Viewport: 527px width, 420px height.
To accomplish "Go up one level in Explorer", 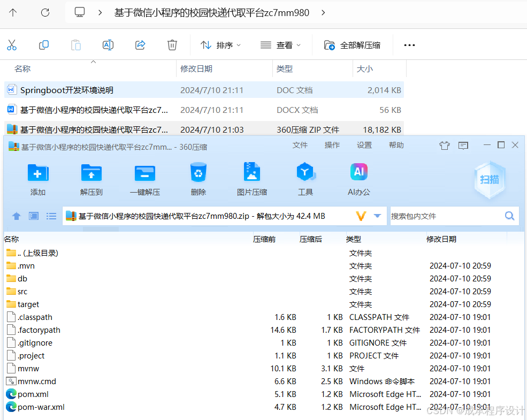I will [13, 13].
